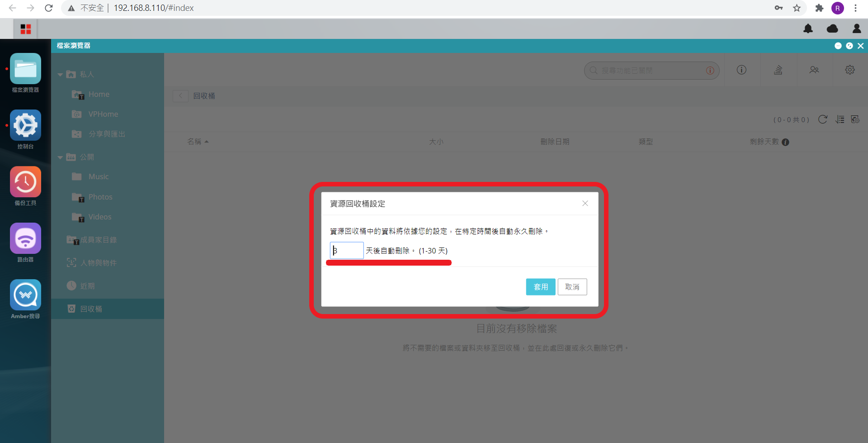
Task: Collapse the 私人 tree section
Action: pyautogui.click(x=60, y=75)
